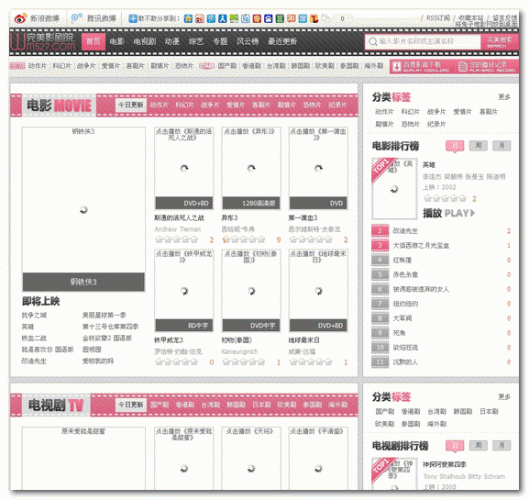Click the 百度影音下载 download button
The image size is (529, 500).
coord(422,66)
